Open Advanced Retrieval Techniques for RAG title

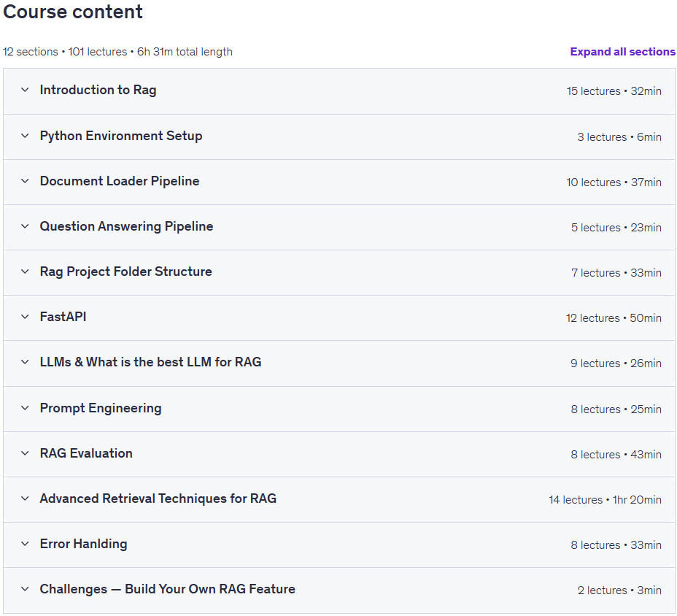pos(158,498)
